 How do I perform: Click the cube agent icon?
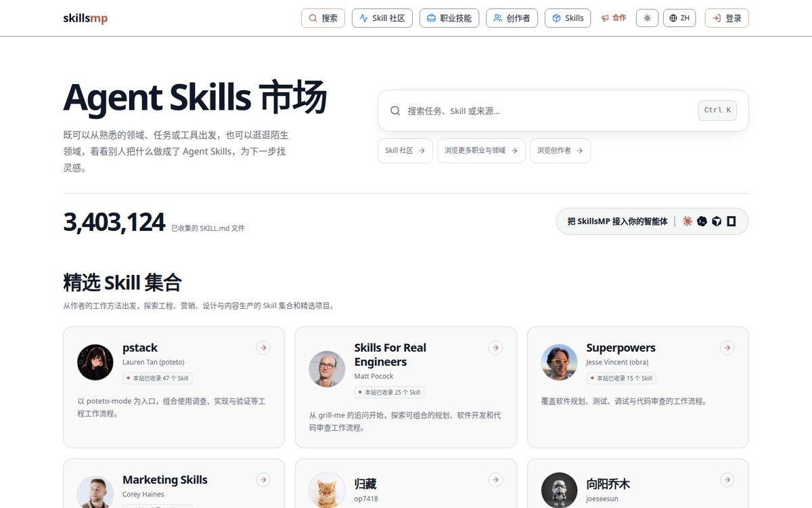click(717, 221)
